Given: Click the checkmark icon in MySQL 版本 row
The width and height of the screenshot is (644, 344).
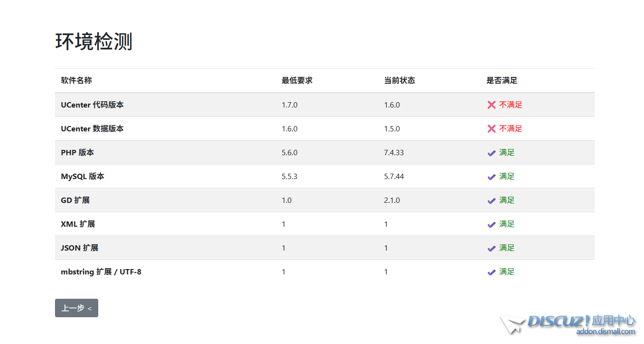Looking at the screenshot, I should point(491,177).
